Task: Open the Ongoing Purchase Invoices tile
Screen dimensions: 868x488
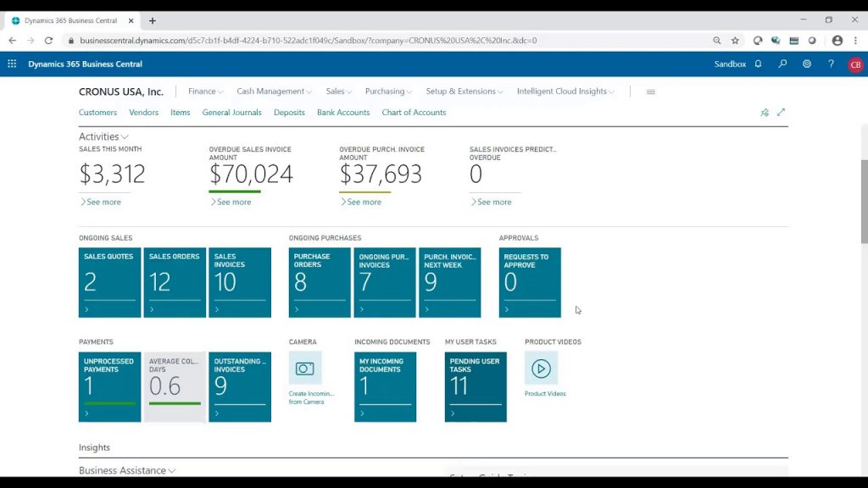Action: pyautogui.click(x=385, y=283)
